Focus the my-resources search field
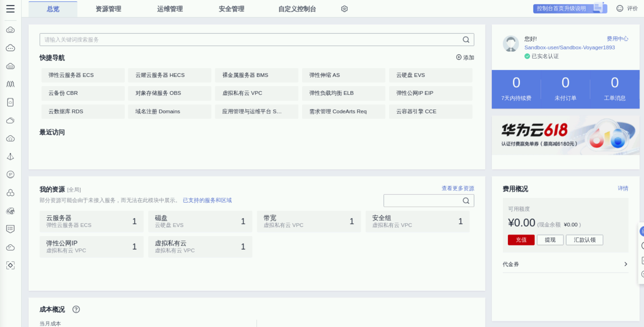Image resolution: width=644 pixels, height=327 pixels. 428,201
